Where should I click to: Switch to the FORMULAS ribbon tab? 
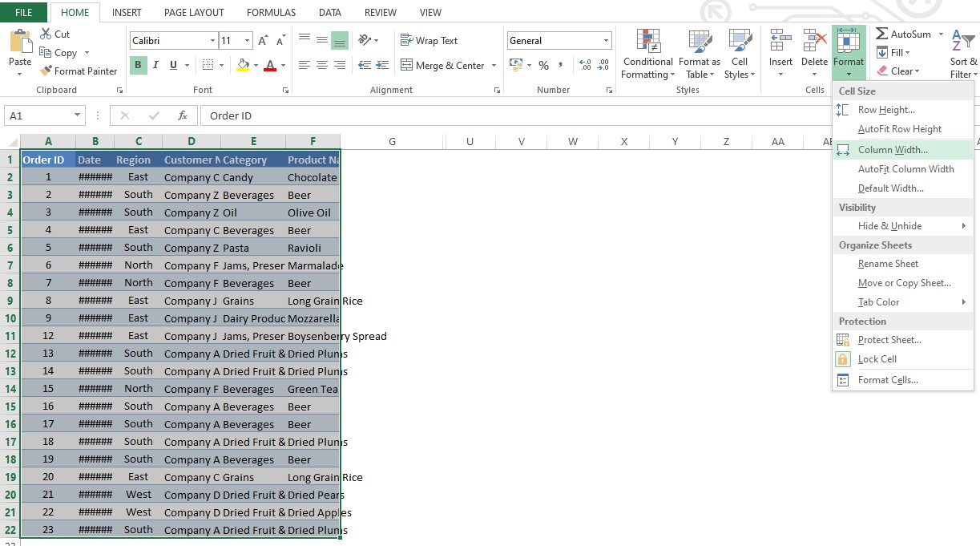pyautogui.click(x=270, y=12)
